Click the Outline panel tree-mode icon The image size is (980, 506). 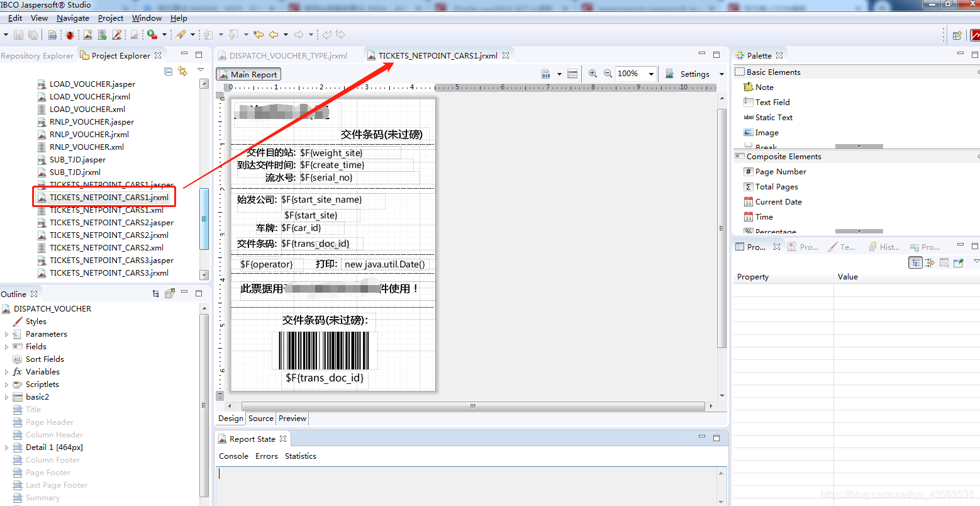pyautogui.click(x=155, y=293)
